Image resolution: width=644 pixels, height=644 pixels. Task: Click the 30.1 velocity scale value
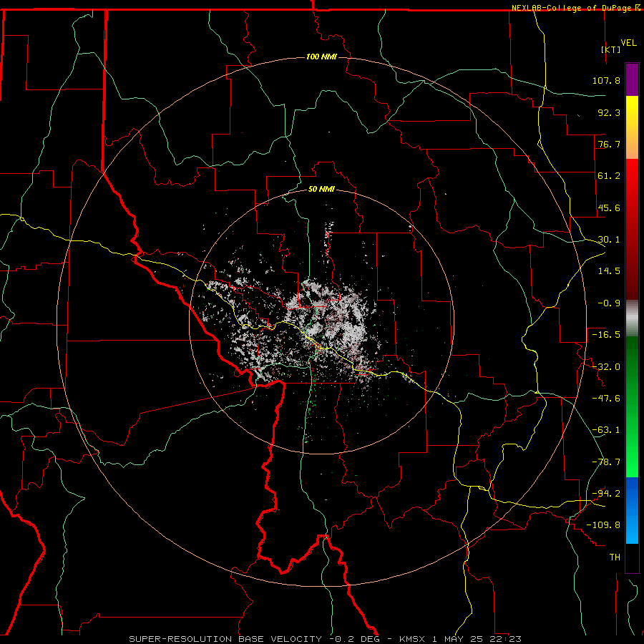click(x=609, y=240)
